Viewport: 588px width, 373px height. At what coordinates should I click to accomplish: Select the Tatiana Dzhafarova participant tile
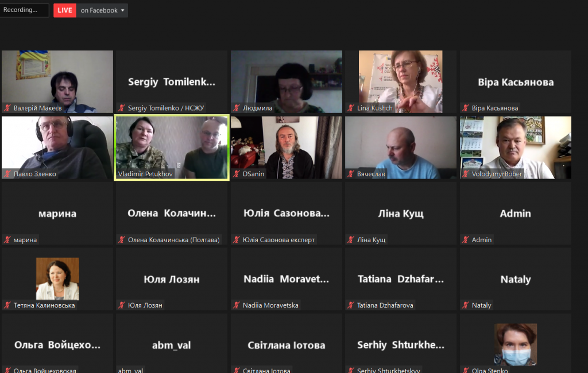(401, 279)
